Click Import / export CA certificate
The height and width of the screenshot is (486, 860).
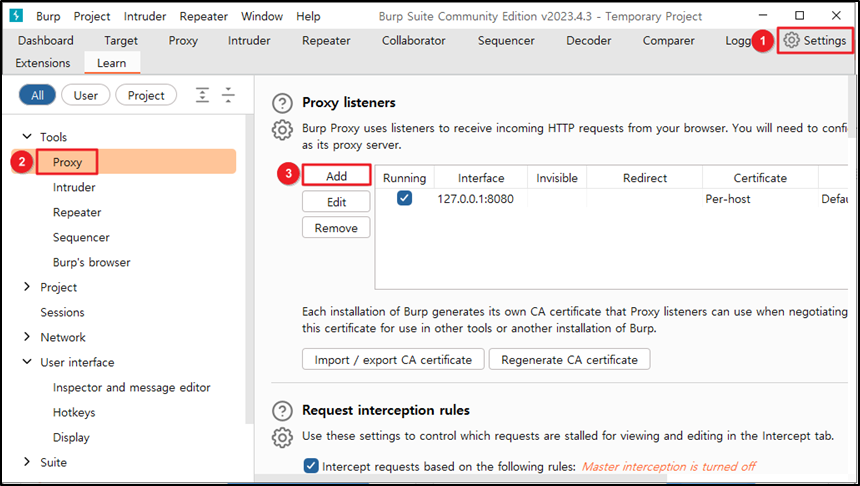pyautogui.click(x=393, y=359)
